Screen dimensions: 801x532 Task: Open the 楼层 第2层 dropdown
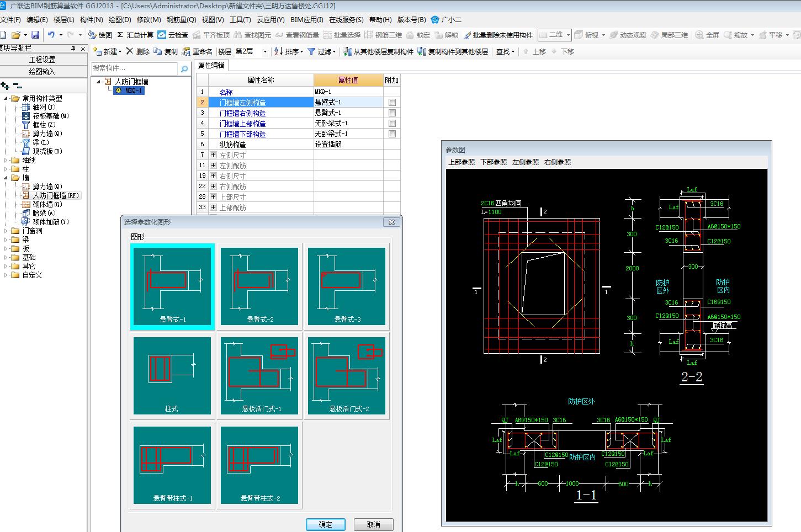[x=265, y=51]
